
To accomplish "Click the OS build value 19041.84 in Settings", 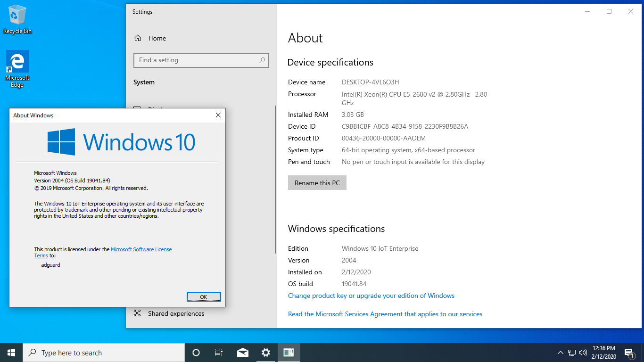I will point(354,284).
